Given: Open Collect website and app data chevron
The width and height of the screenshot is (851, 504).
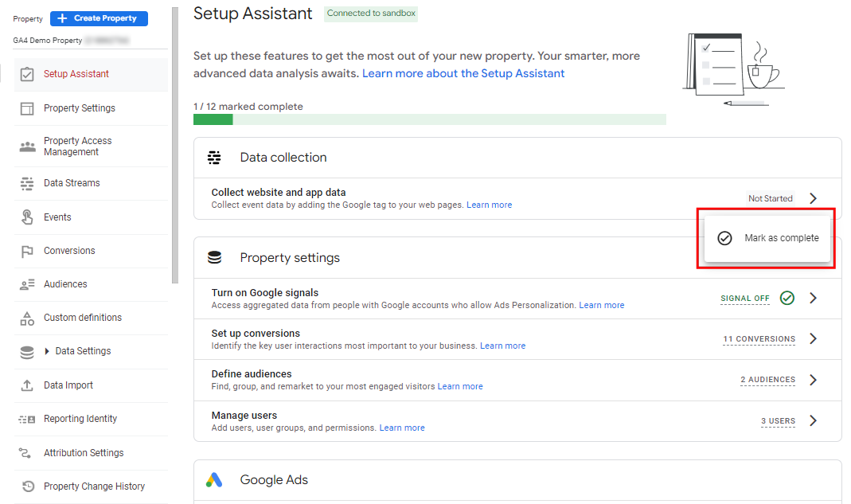Looking at the screenshot, I should click(813, 198).
